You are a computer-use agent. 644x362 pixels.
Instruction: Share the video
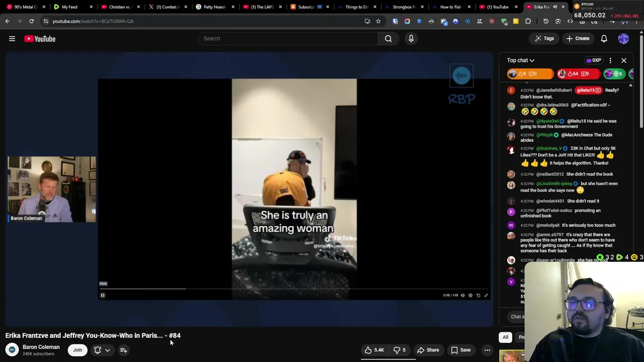[x=428, y=350]
